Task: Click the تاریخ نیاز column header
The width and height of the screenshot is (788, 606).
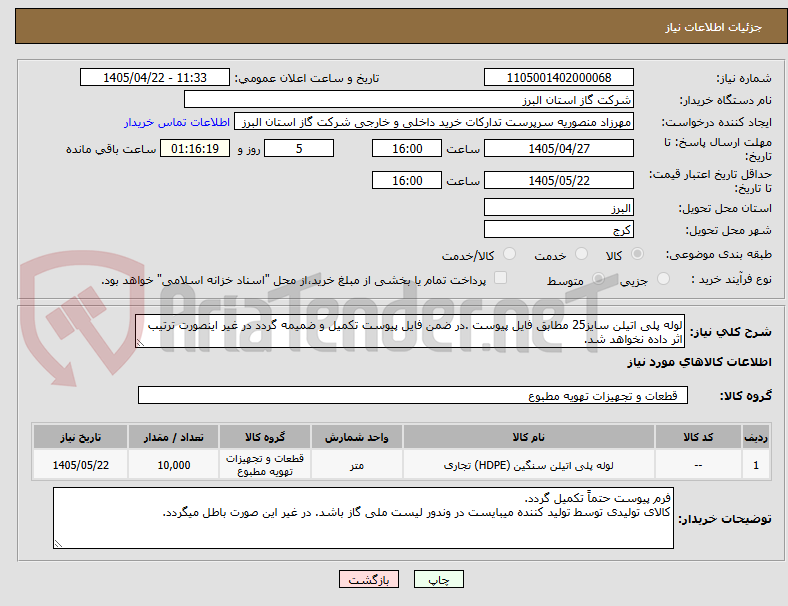Action: (x=80, y=437)
